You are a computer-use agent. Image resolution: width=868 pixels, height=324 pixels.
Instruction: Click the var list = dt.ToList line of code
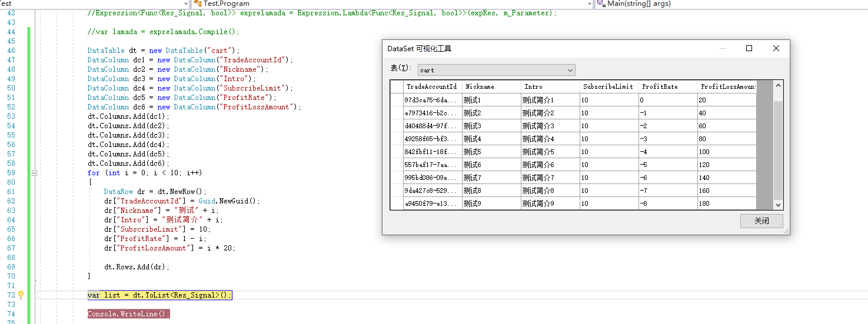[159, 295]
